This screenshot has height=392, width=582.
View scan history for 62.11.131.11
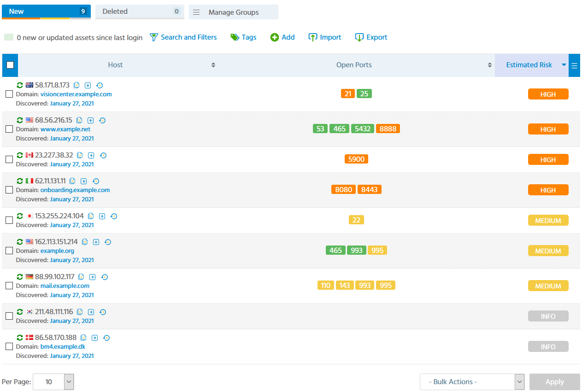96,181
